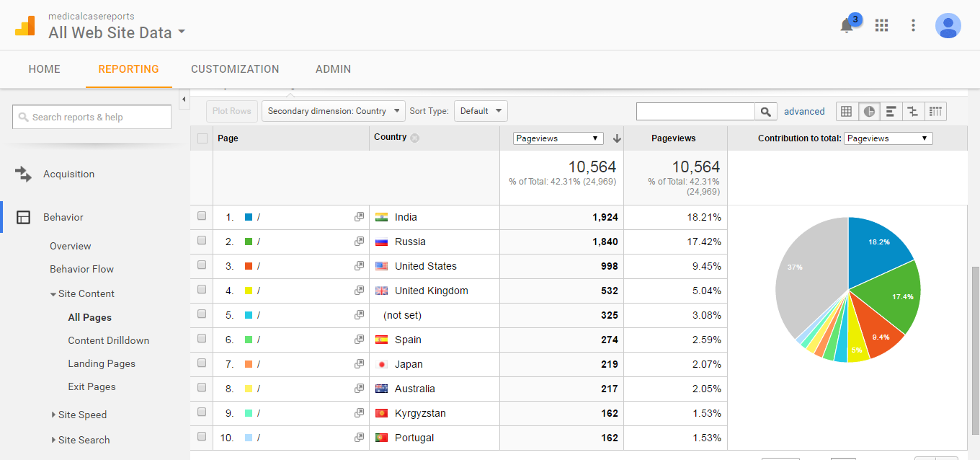
Task: Switch to Comparison view
Action: [x=913, y=111]
